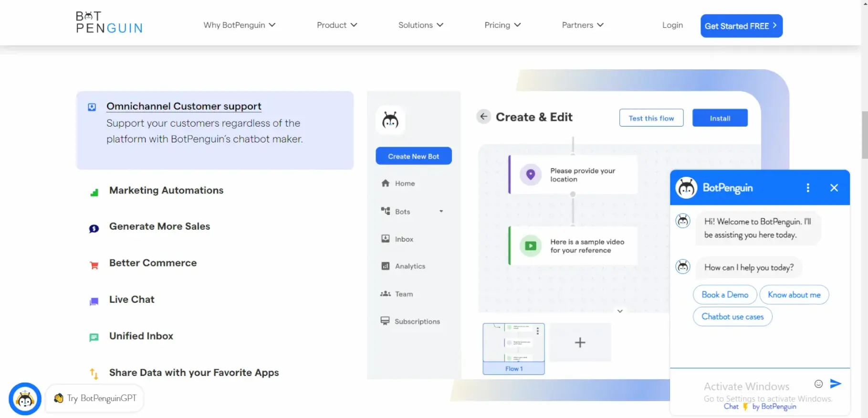Expand the Bots submenu arrow
868x418 pixels.
pos(441,211)
